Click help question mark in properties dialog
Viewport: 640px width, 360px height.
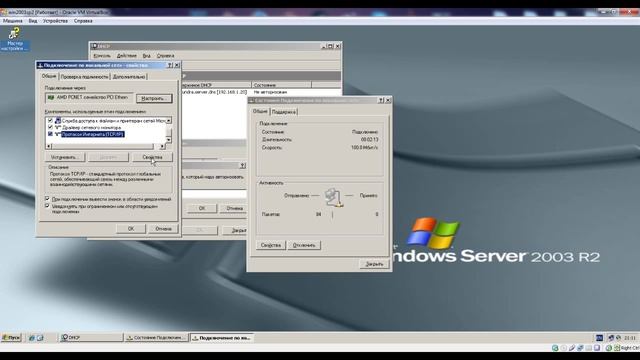click(170, 65)
